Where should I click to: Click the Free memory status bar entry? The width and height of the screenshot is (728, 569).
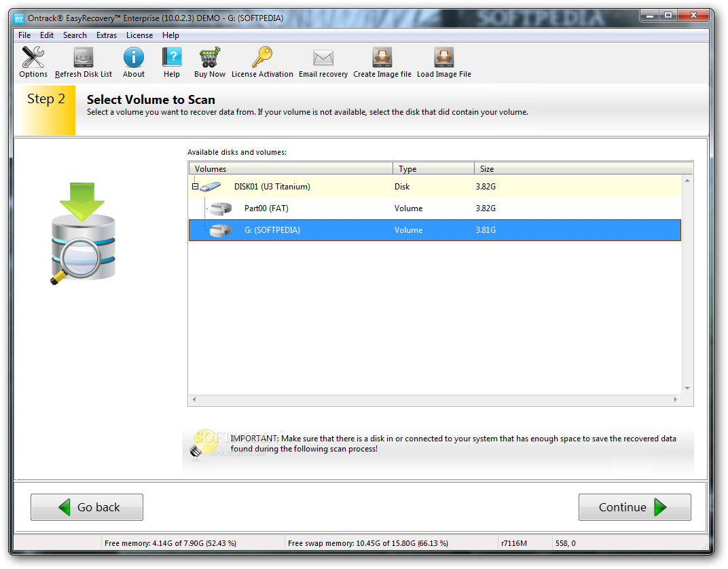[170, 543]
